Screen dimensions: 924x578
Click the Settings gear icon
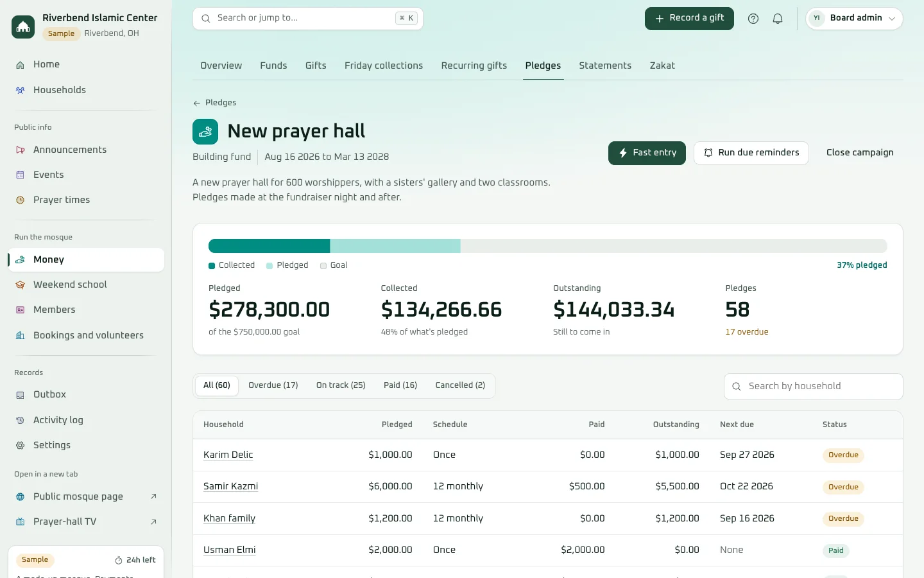coord(20,446)
